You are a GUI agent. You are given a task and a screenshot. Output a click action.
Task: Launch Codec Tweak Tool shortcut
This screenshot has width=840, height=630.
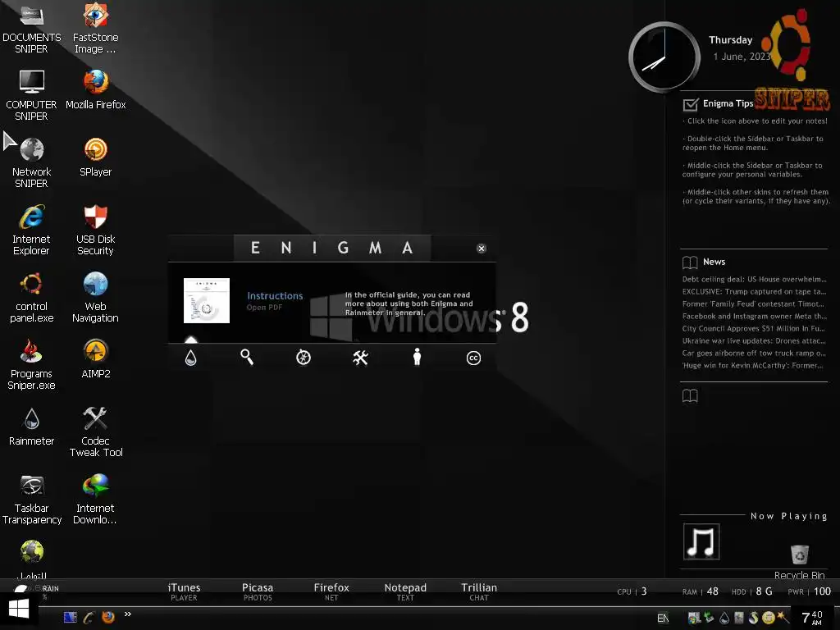(x=95, y=433)
